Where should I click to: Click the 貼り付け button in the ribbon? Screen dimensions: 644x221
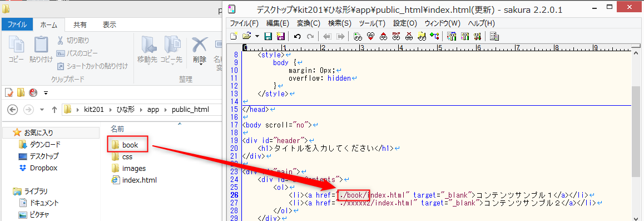pyautogui.click(x=41, y=50)
